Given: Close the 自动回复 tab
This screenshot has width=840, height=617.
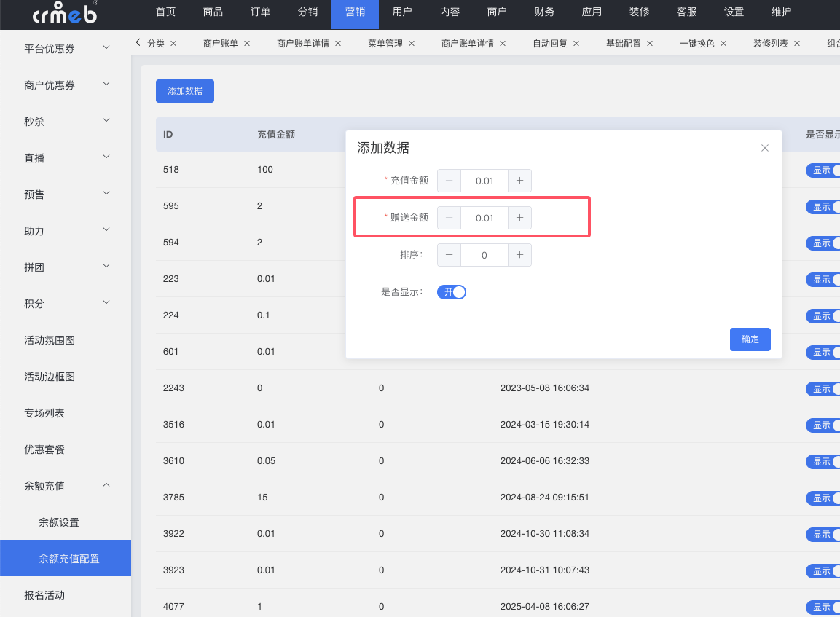Looking at the screenshot, I should pyautogui.click(x=576, y=44).
